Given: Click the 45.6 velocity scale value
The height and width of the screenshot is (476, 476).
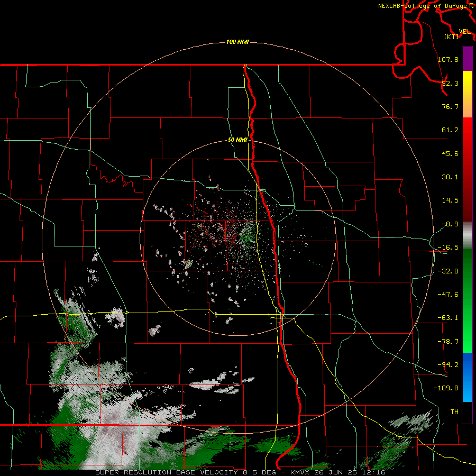Looking at the screenshot, I should [450, 153].
